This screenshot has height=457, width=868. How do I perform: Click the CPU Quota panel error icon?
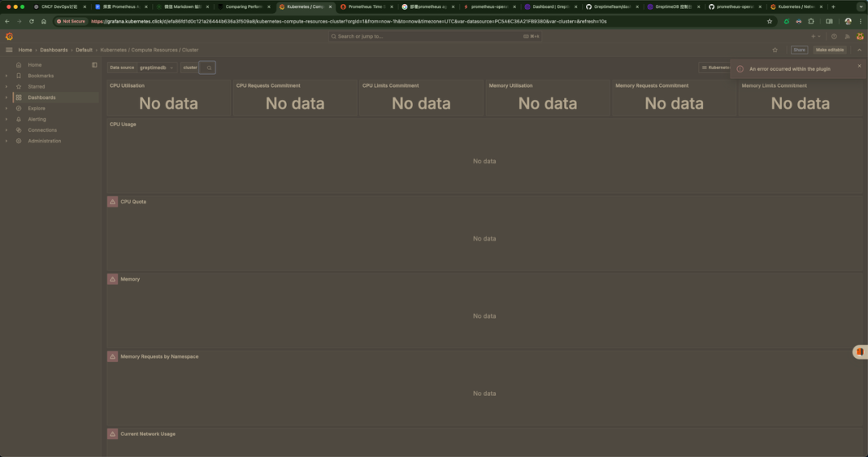[113, 201]
